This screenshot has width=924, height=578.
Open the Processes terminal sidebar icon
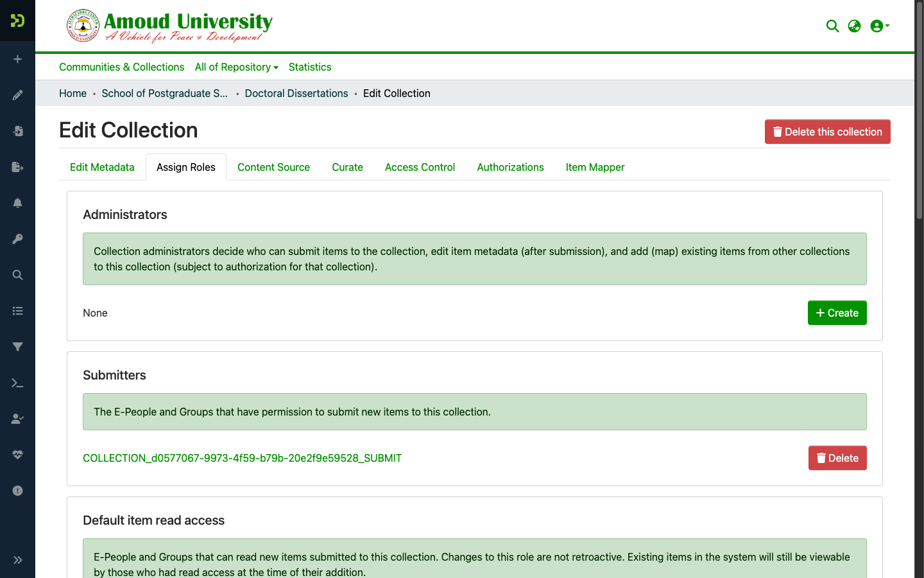17,383
